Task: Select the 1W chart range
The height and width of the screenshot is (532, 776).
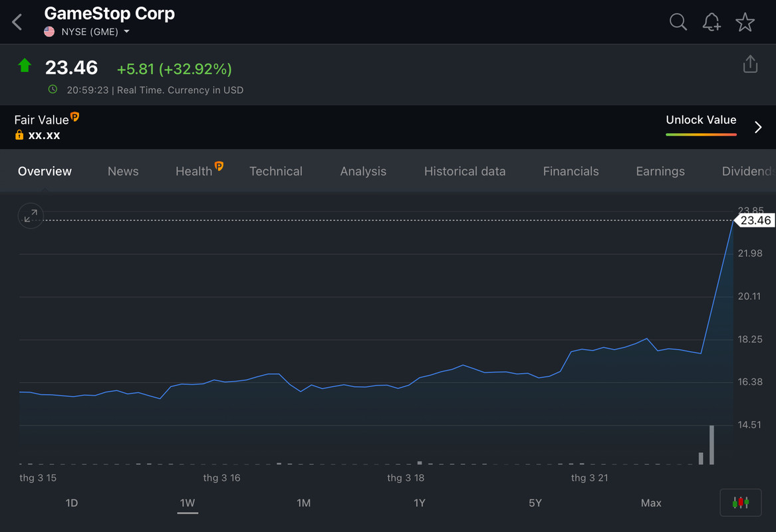Action: 188,503
